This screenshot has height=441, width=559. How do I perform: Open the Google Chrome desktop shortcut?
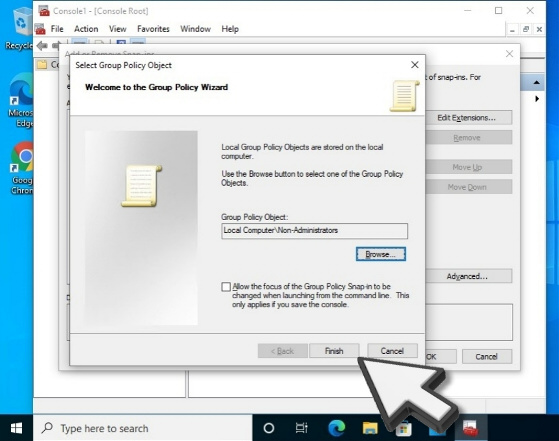point(22,168)
